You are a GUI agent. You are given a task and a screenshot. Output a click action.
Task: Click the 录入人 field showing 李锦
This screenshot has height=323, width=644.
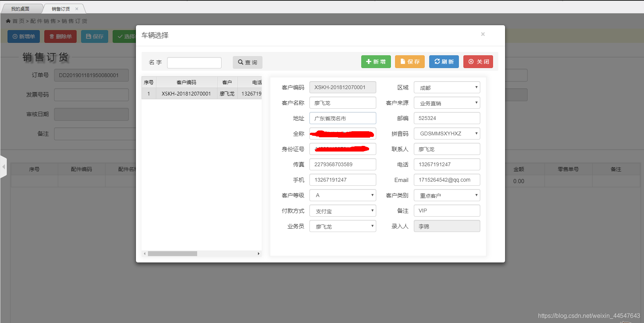[x=447, y=226]
